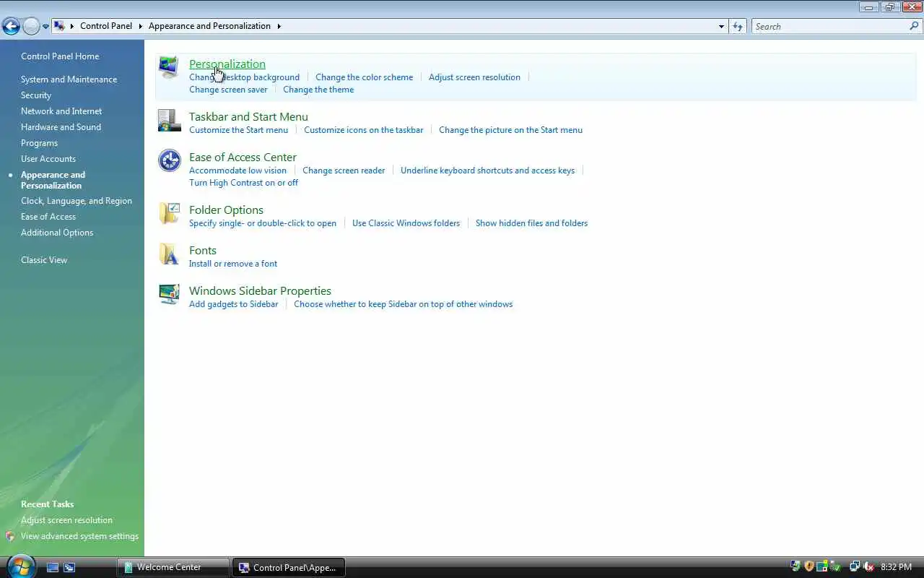Click Turn High Contrast on or off

pyautogui.click(x=243, y=183)
